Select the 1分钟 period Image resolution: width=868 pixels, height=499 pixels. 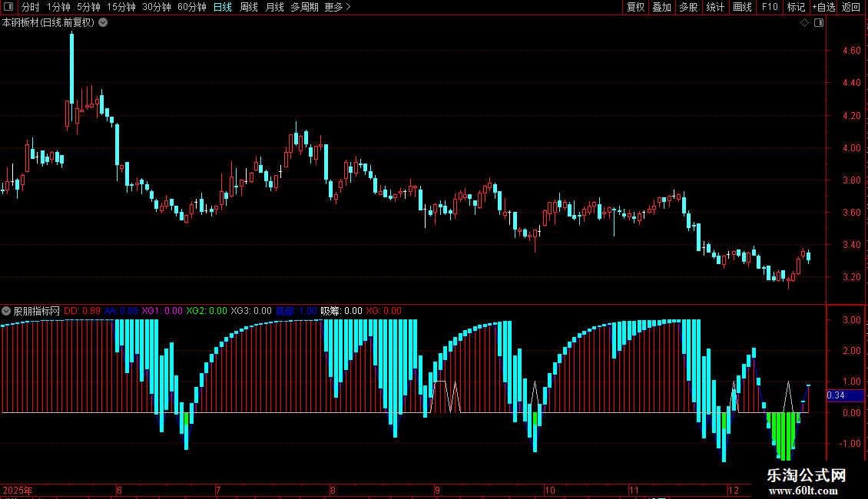coord(58,7)
